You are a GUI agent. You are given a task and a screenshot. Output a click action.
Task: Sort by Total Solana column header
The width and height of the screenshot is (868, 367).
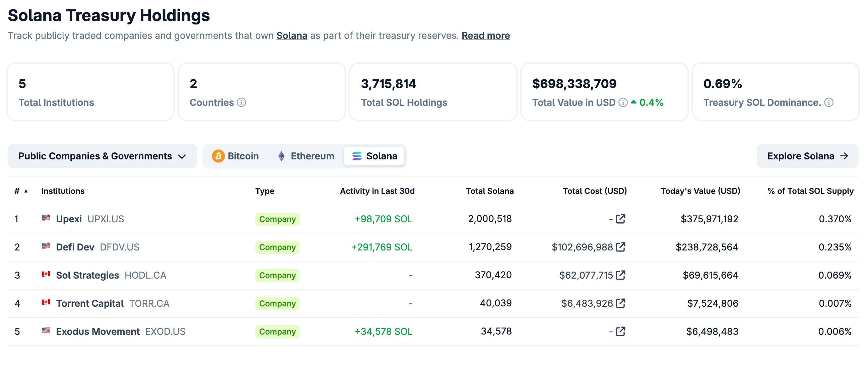tap(489, 191)
